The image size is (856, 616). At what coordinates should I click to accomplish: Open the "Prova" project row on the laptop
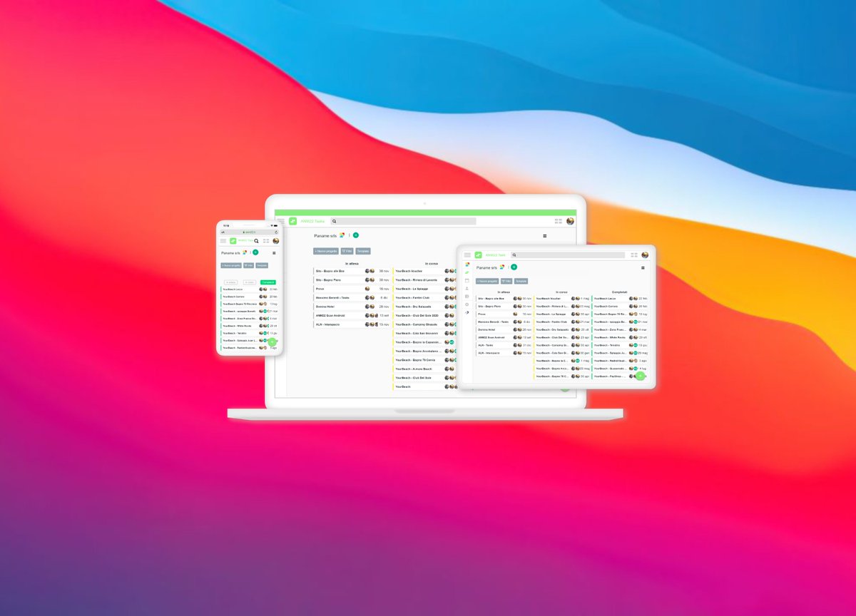352,289
